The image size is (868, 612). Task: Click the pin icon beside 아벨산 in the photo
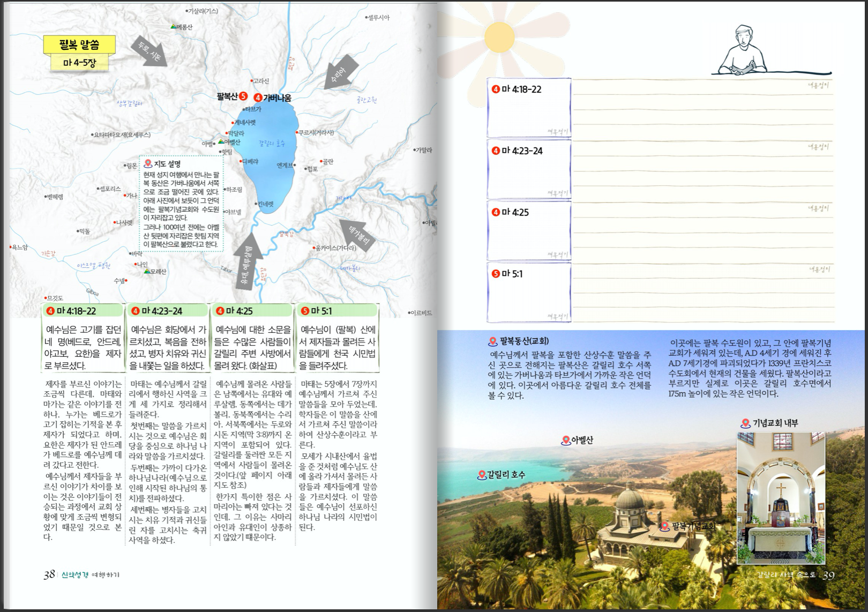565,441
